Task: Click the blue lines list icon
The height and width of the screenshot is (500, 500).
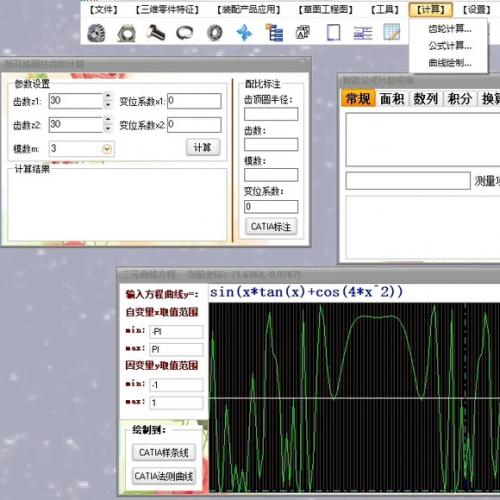Action: (363, 33)
